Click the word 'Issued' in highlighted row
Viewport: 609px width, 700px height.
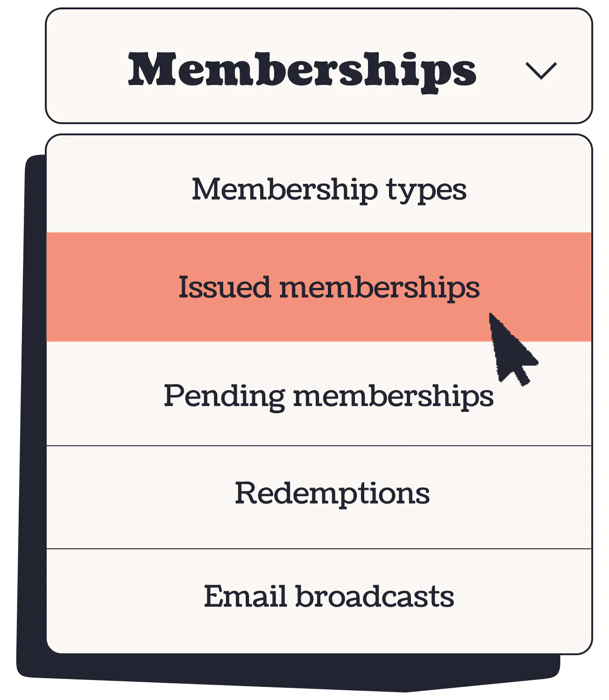point(224,287)
